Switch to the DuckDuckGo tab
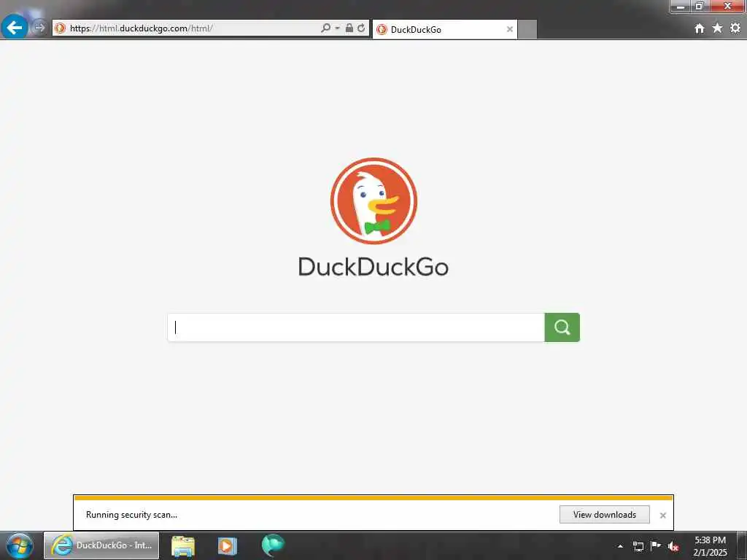747x560 pixels. pos(444,29)
